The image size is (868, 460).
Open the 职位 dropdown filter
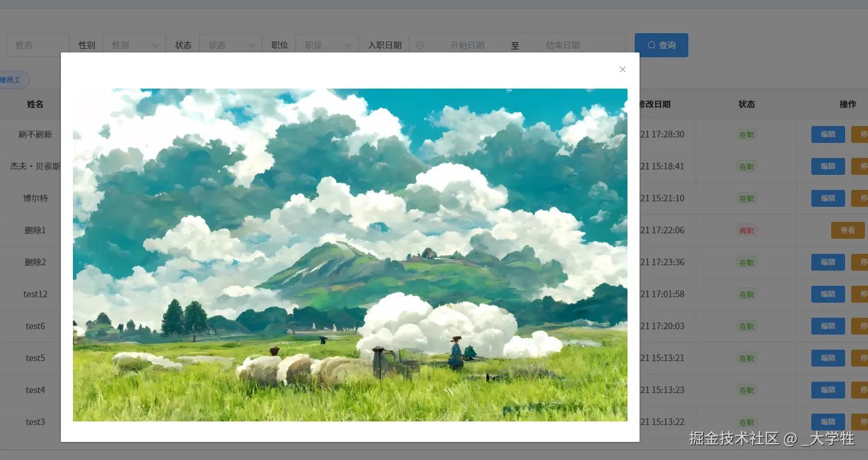[x=327, y=45]
